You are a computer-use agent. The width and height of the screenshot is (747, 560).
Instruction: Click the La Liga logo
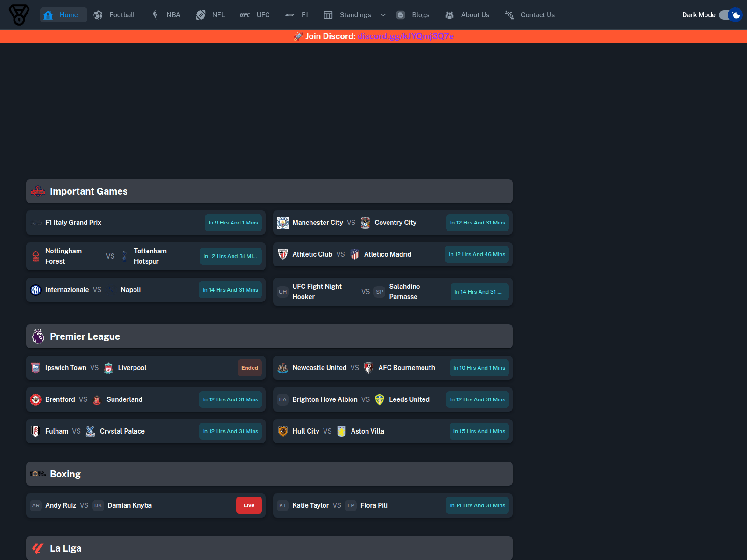pyautogui.click(x=38, y=548)
